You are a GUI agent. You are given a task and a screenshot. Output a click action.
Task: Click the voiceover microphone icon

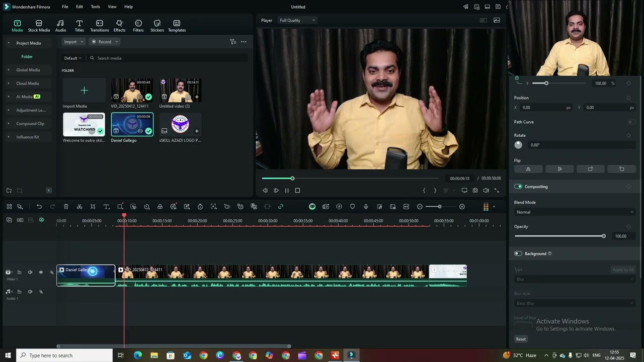pyautogui.click(x=366, y=207)
